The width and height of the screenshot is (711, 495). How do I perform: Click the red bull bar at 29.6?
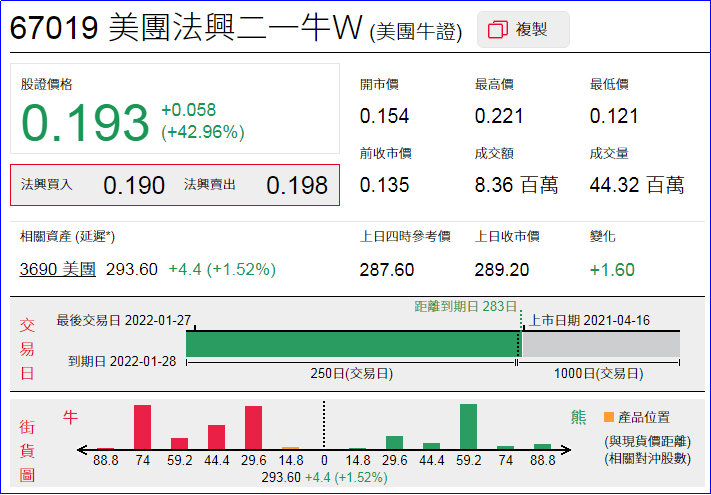point(253,427)
